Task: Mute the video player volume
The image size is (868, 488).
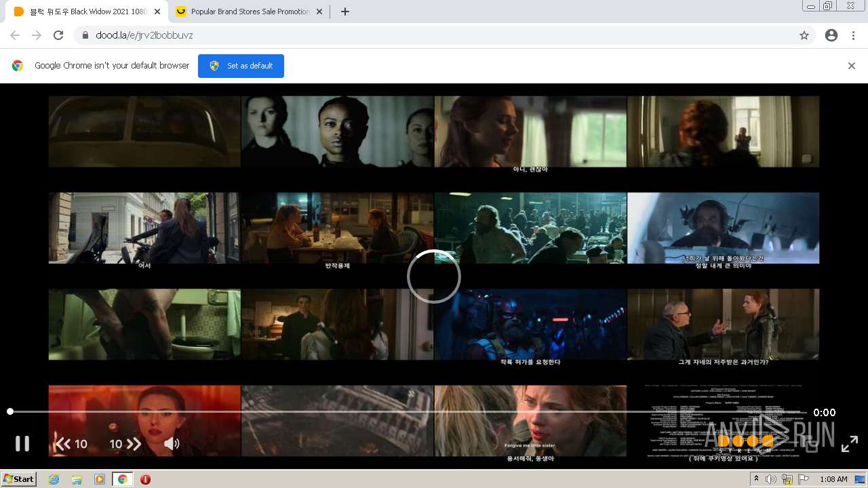Action: pos(172,444)
